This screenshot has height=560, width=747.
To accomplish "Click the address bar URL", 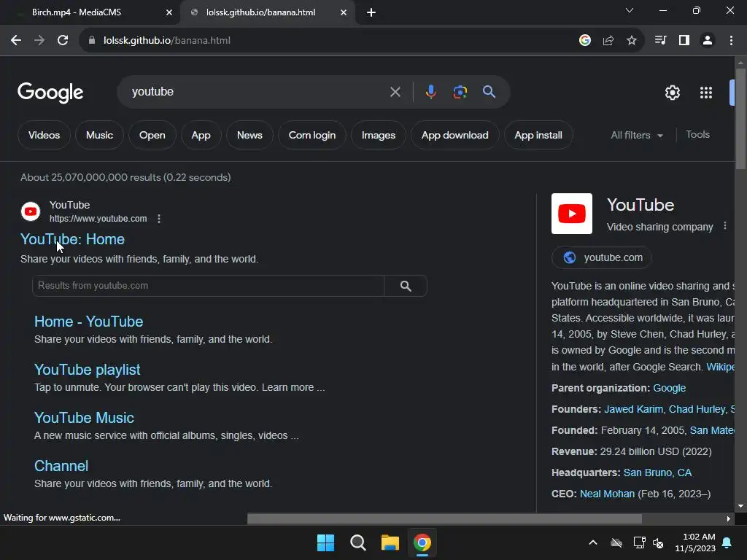I will point(167,41).
